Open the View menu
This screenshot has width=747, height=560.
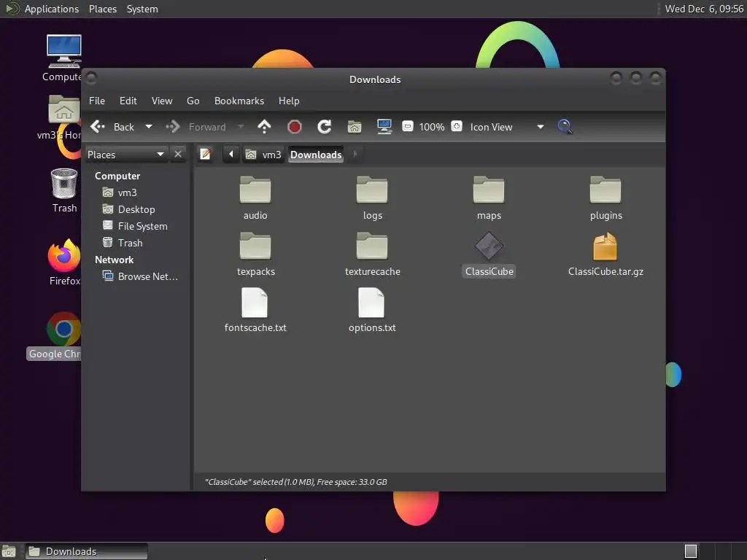[x=162, y=101]
